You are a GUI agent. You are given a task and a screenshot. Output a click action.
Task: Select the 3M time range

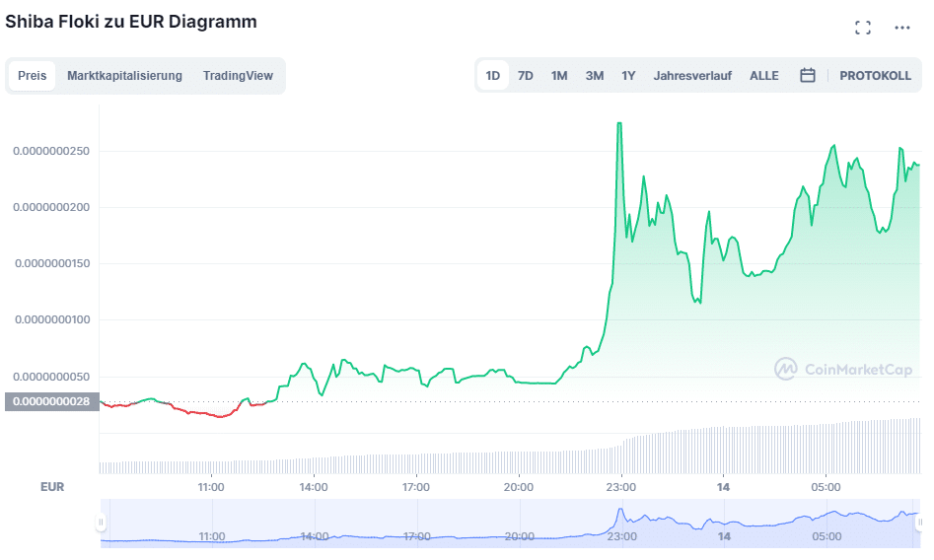tap(595, 76)
